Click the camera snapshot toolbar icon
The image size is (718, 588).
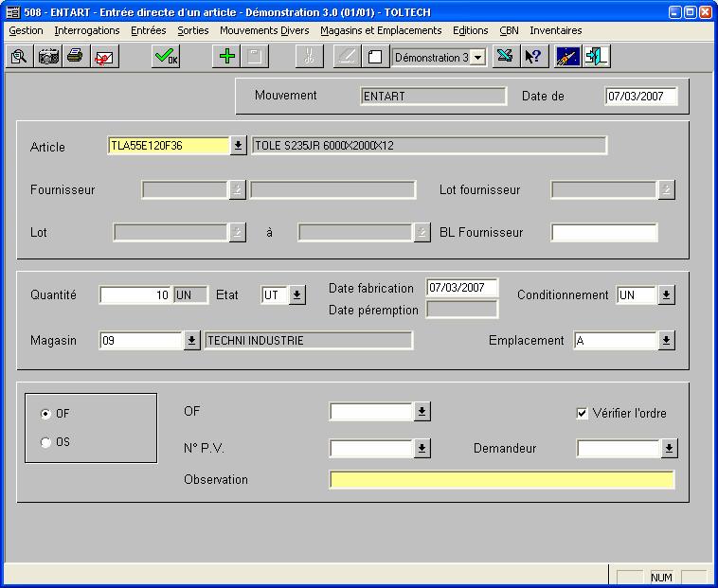[47, 57]
